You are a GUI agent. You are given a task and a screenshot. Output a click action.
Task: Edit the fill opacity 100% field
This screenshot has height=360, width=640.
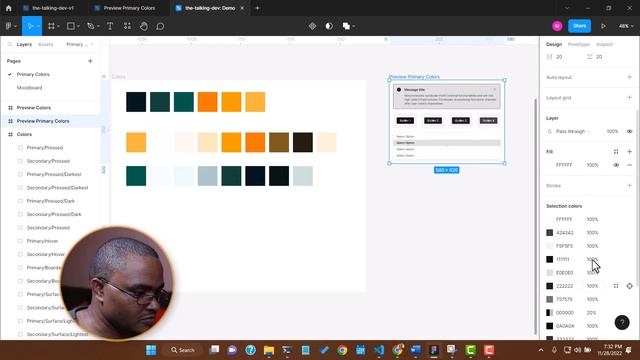tap(593, 165)
